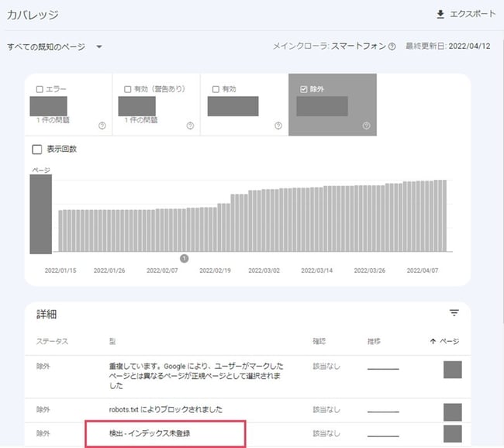The height and width of the screenshot is (448, 504).
Task: Click help icon in 除外 card
Action: click(366, 126)
